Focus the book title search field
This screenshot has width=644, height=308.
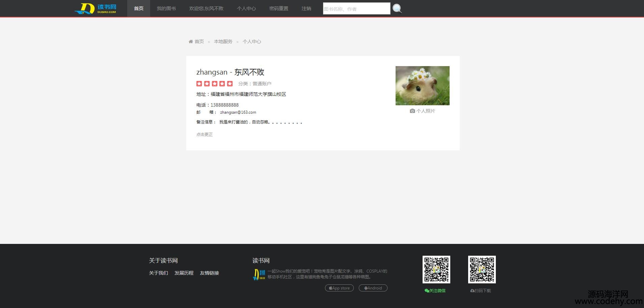click(356, 9)
